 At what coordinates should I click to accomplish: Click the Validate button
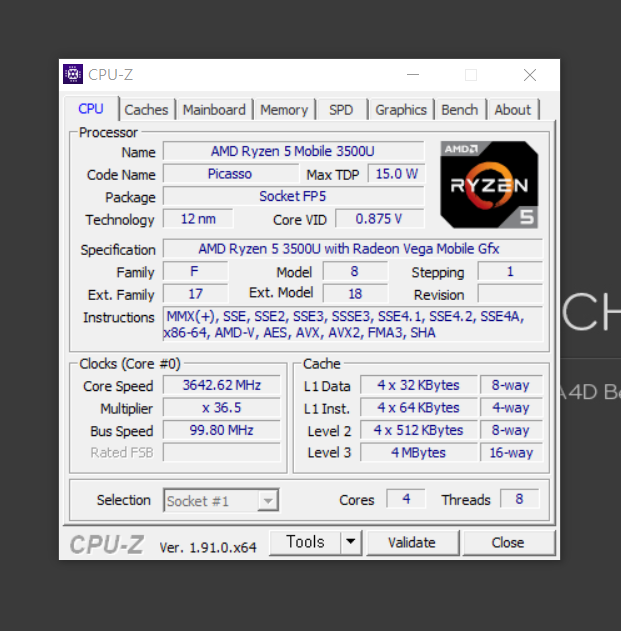412,542
